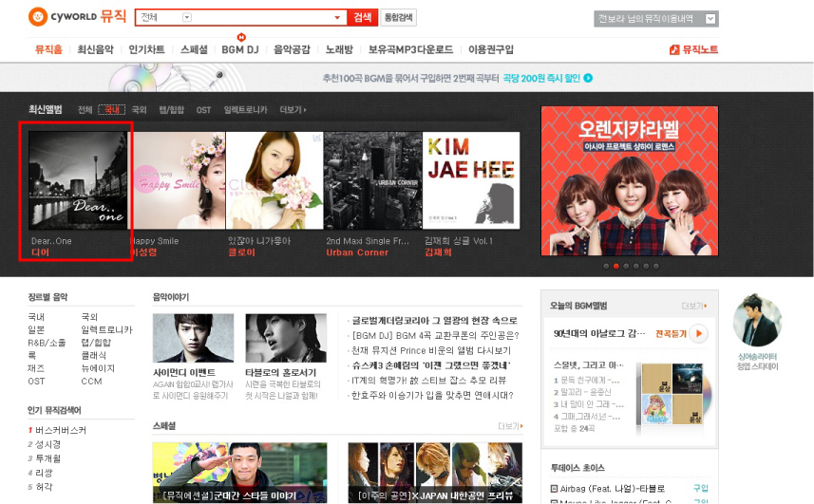Toggle checkbox next to Airbag (Feat. 나얼)-타블로

click(x=554, y=489)
